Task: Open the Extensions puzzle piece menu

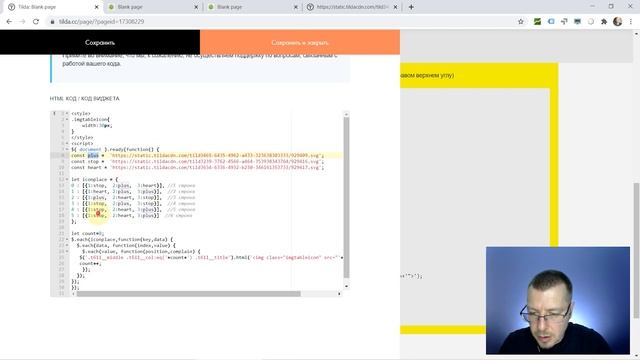Action: pyautogui.click(x=604, y=22)
